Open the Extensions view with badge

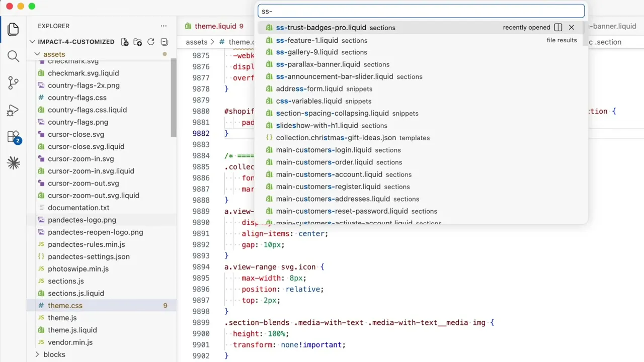[14, 137]
